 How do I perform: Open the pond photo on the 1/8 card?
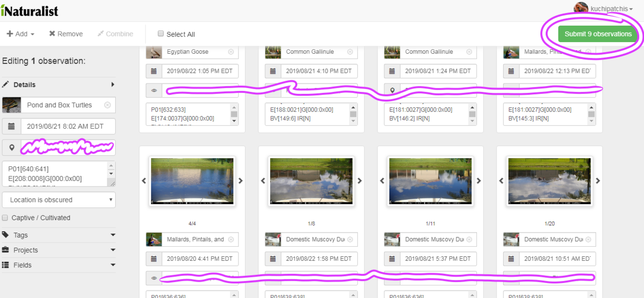pos(311,181)
